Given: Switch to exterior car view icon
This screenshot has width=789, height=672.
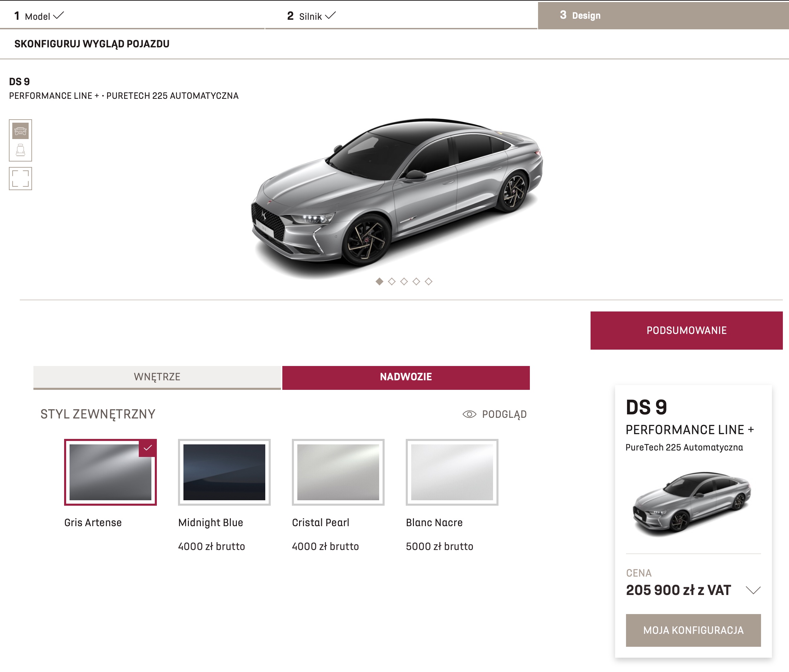Looking at the screenshot, I should pos(20,131).
